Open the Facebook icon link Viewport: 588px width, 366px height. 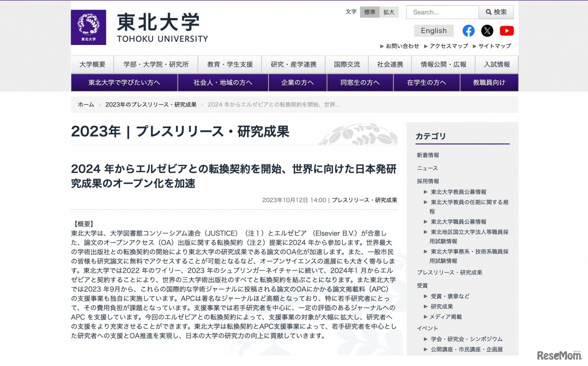[x=469, y=30]
